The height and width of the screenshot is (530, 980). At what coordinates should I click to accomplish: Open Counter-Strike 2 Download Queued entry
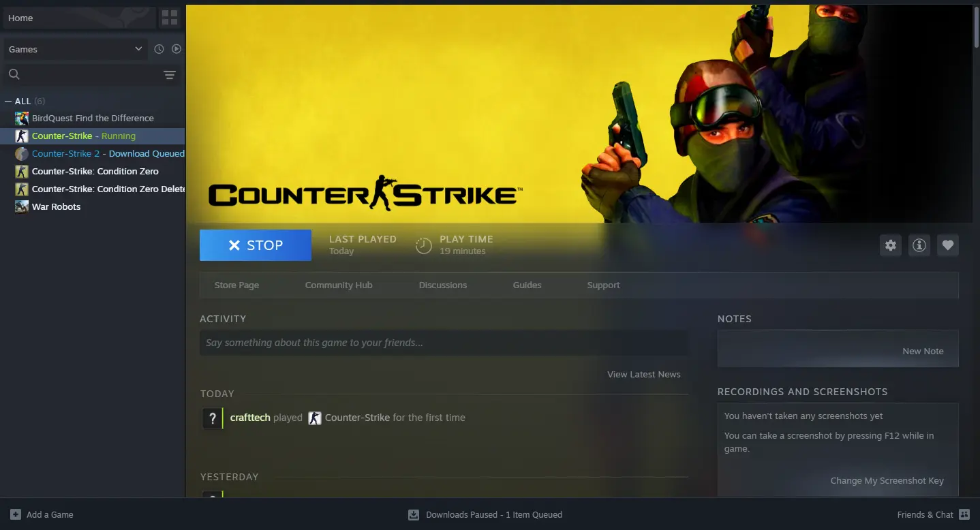click(x=93, y=153)
